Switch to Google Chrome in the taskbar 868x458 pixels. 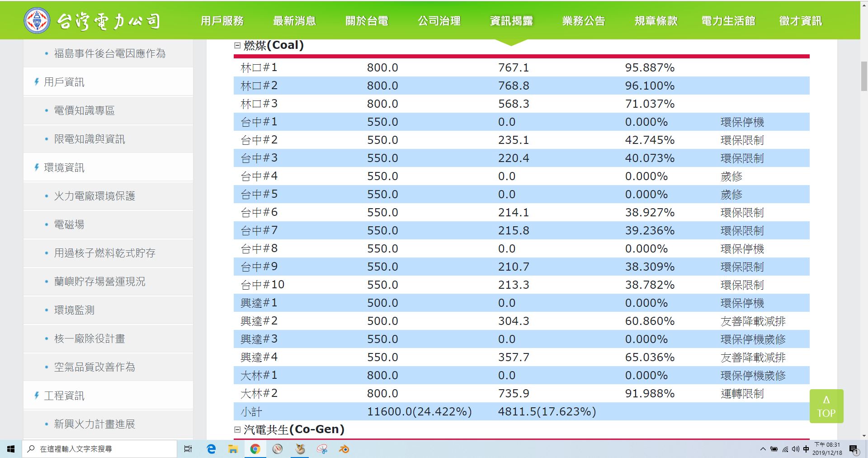[x=255, y=449]
